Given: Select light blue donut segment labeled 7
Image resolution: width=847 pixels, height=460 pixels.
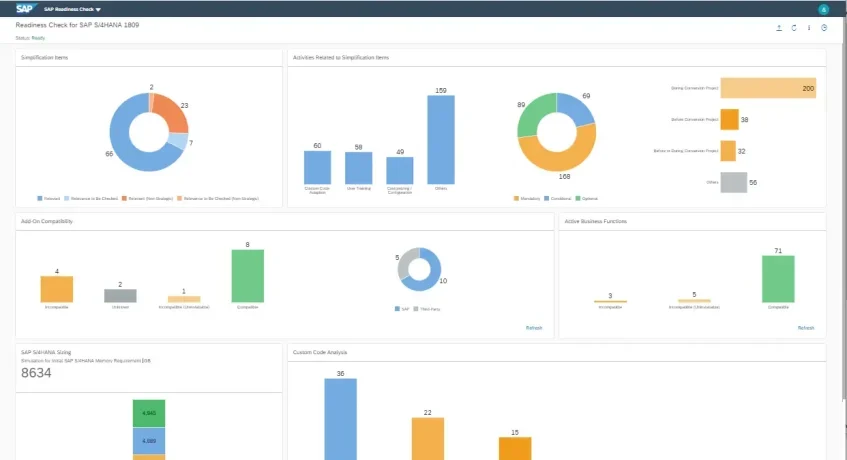Looking at the screenshot, I should click(x=178, y=141).
